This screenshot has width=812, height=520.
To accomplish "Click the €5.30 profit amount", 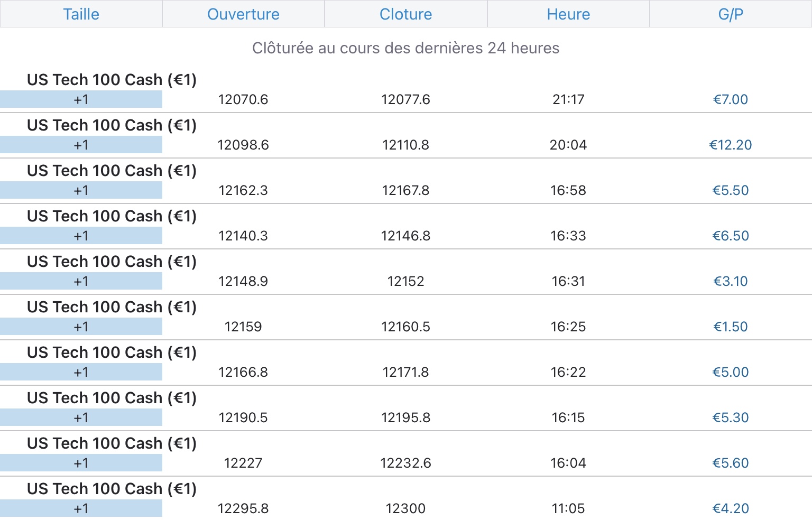I will 731,417.
